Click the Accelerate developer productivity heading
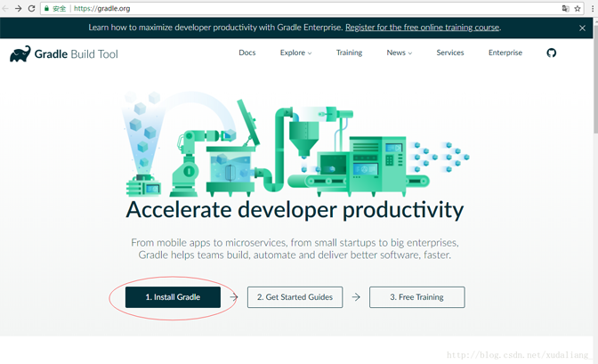This screenshot has height=364, width=598. click(x=295, y=210)
